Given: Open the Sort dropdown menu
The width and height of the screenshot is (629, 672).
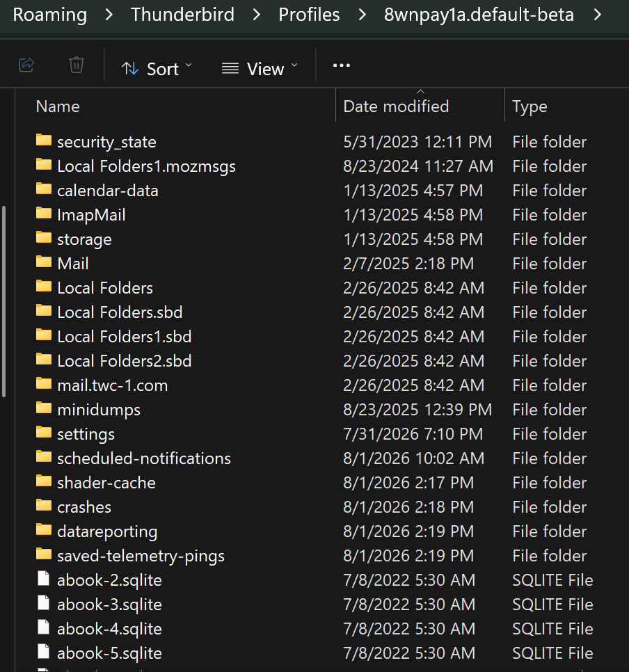Looking at the screenshot, I should [x=157, y=69].
